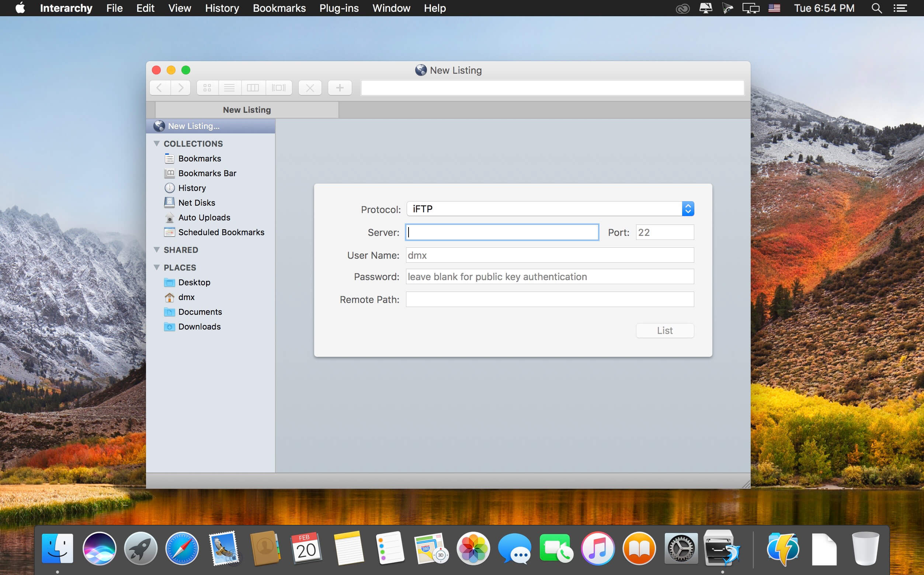The image size is (924, 575).
Task: Switch to icon grid view
Action: [x=207, y=88]
